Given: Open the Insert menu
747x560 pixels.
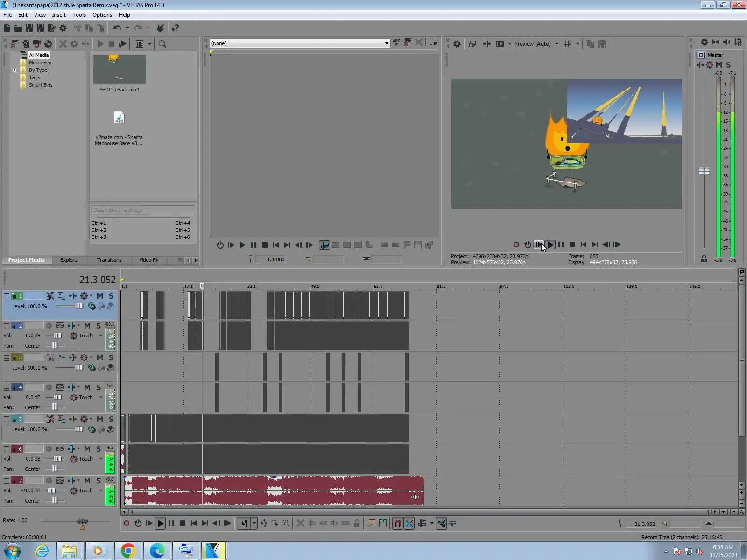Looking at the screenshot, I should coord(59,15).
